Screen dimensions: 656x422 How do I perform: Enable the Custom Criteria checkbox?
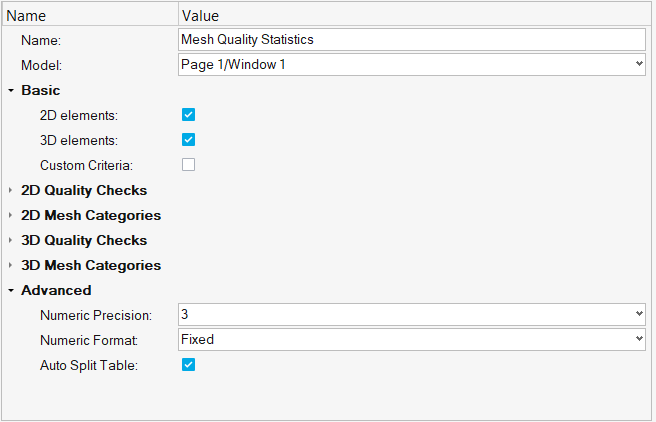[x=188, y=165]
